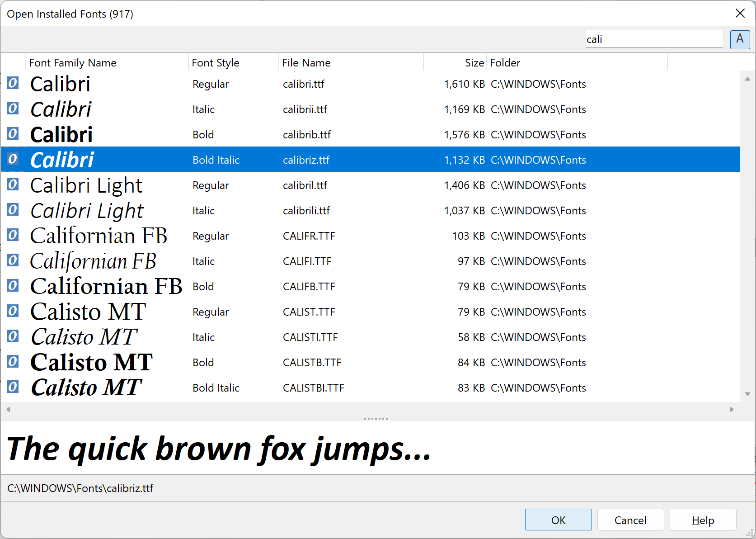Select the italic Calisto MT font name

pos(84,337)
